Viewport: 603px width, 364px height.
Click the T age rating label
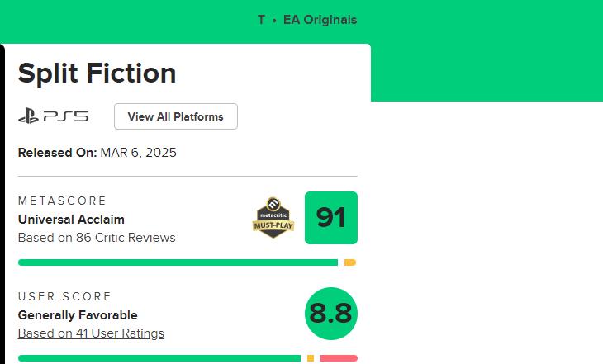261,20
